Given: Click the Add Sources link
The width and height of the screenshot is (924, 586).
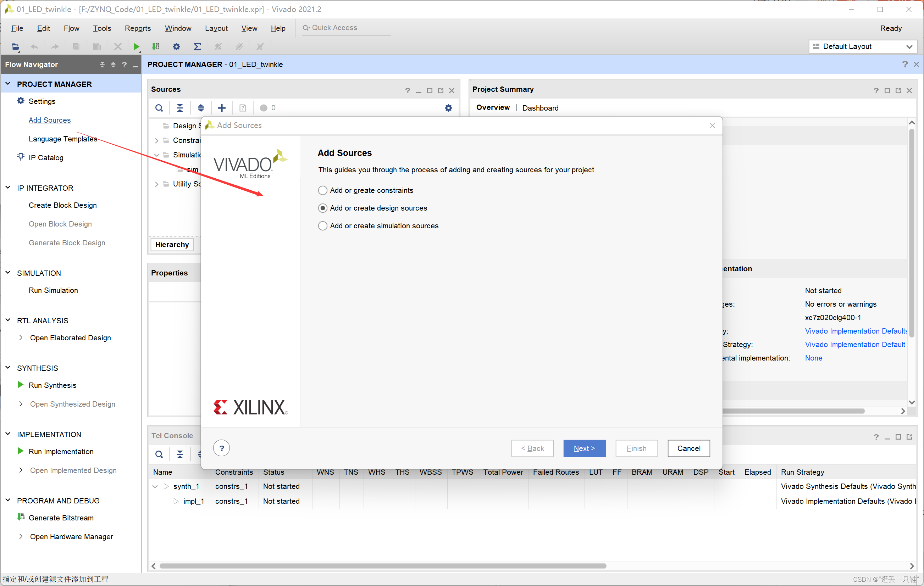Looking at the screenshot, I should pyautogui.click(x=50, y=120).
